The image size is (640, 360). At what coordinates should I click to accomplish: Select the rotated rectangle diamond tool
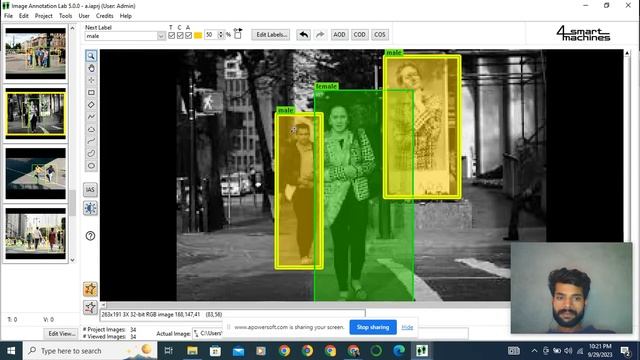(91, 105)
